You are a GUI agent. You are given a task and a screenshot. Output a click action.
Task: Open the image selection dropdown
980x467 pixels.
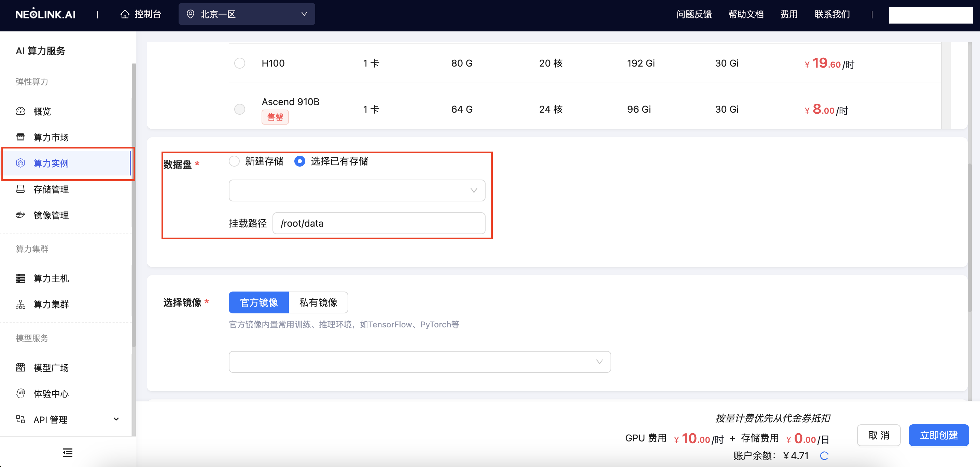coord(420,362)
